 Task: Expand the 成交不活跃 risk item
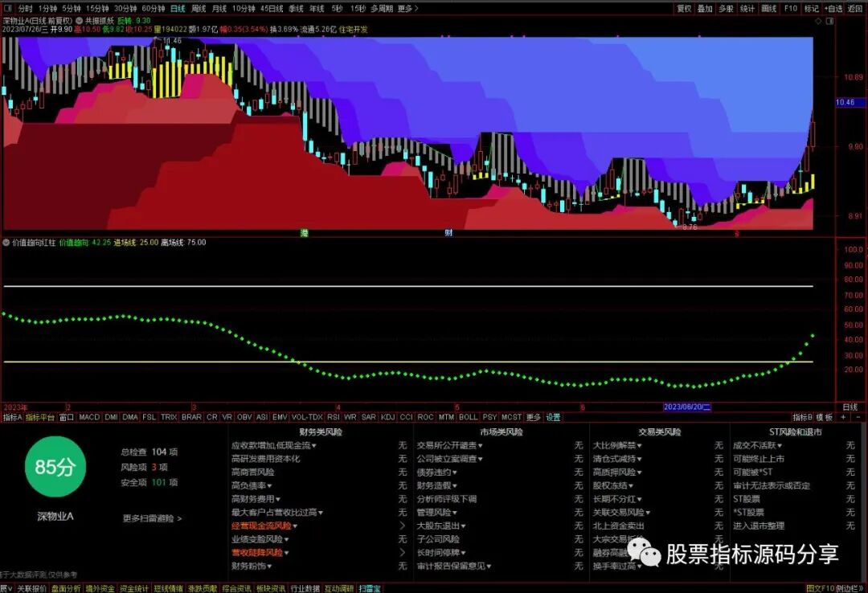pos(757,445)
